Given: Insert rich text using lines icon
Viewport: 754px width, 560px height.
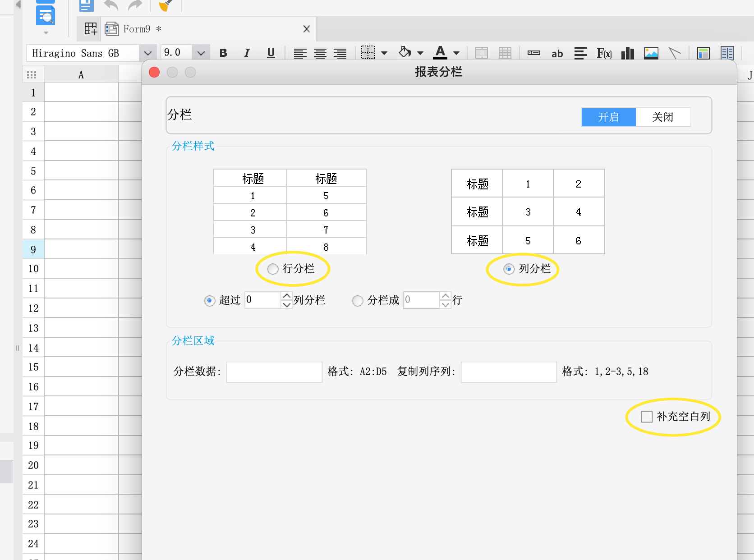Looking at the screenshot, I should (x=581, y=53).
